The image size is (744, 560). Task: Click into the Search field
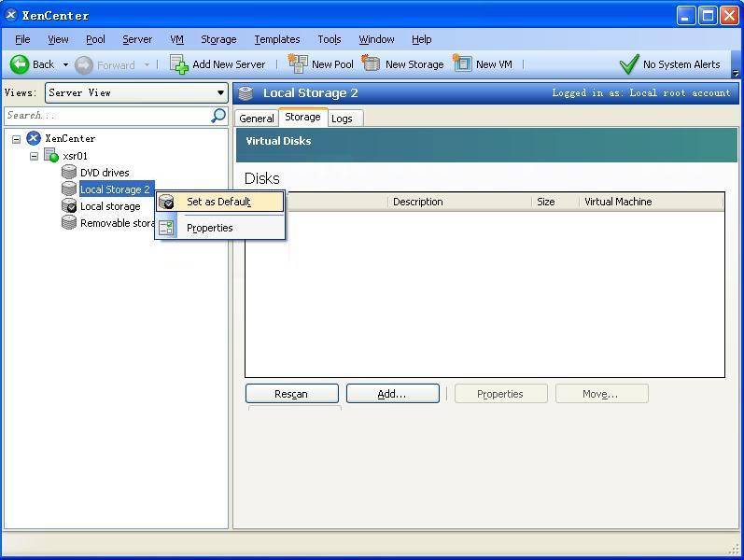point(106,116)
